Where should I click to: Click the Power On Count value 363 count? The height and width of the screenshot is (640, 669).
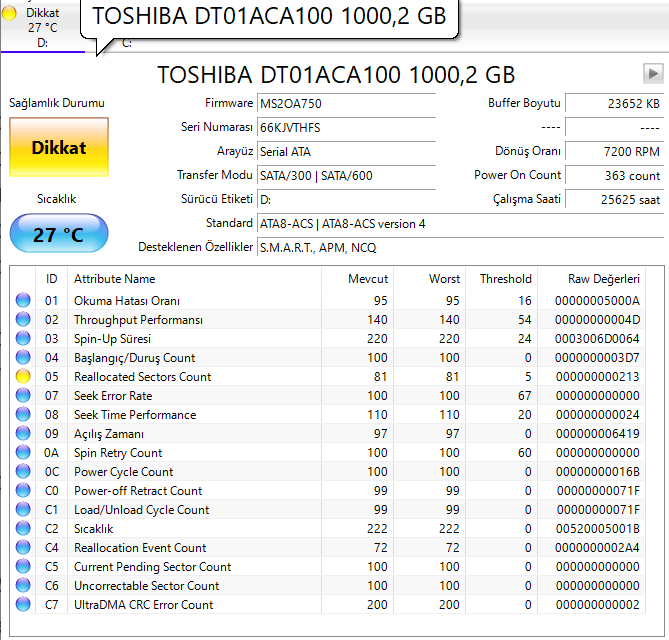point(614,175)
